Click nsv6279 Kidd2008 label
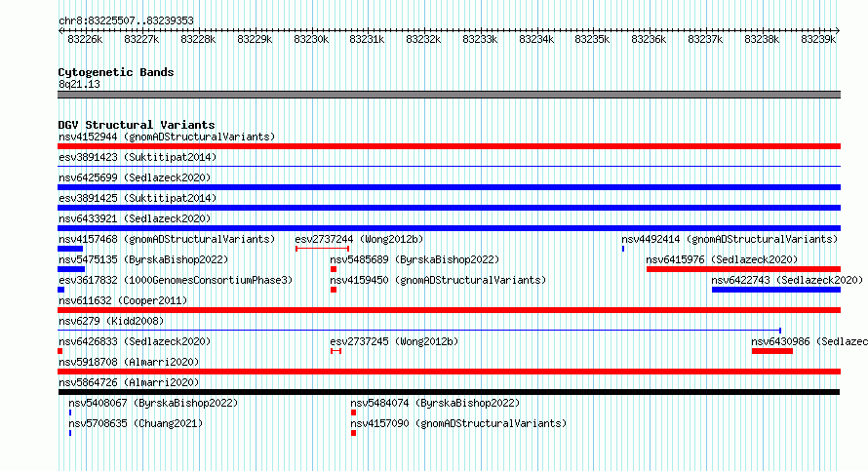Screen dimensions: 868x471 (x=111, y=321)
